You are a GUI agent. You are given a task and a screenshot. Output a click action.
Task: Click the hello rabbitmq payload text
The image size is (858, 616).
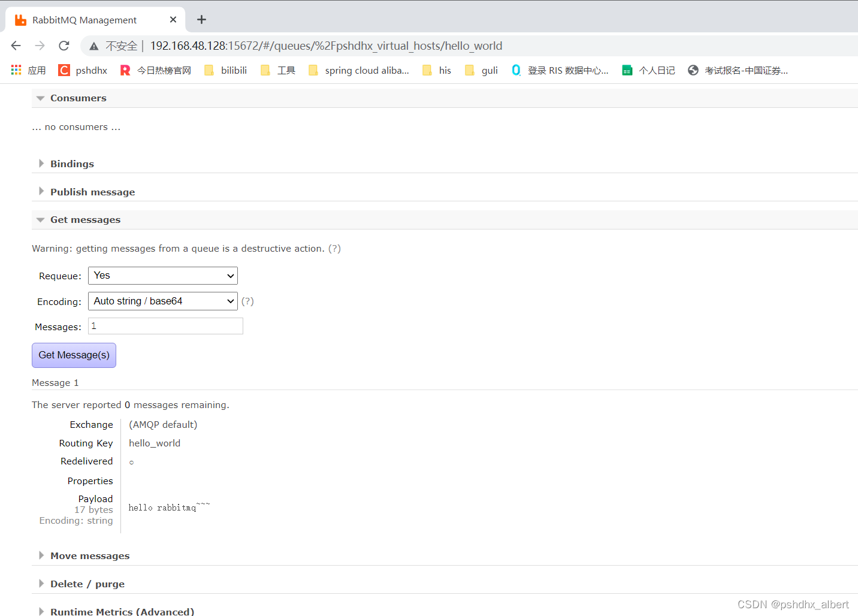point(169,506)
